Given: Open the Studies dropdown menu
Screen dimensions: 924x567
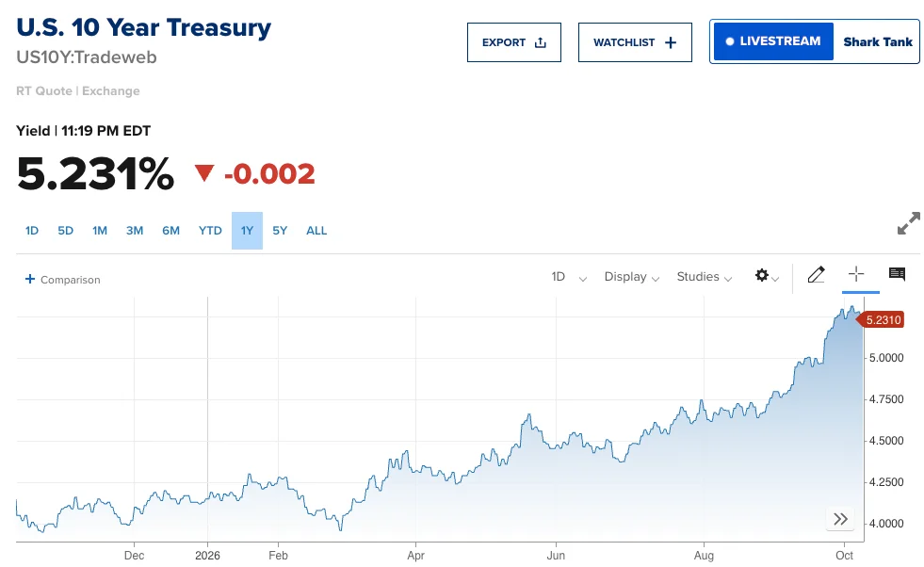Looking at the screenshot, I should pyautogui.click(x=705, y=277).
